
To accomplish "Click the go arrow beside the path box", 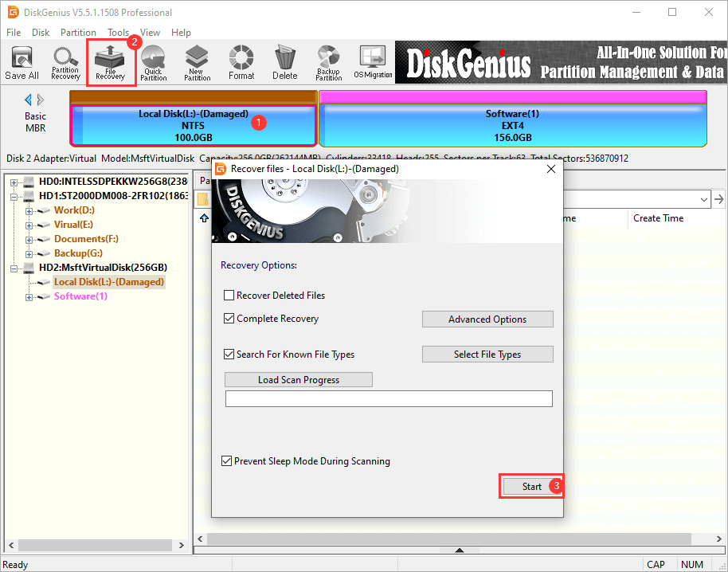I will (719, 199).
